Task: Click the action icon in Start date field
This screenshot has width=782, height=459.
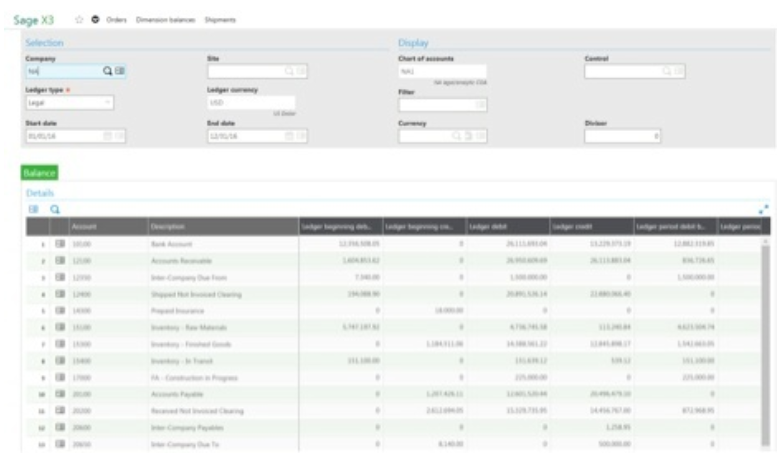Action: click(x=119, y=136)
